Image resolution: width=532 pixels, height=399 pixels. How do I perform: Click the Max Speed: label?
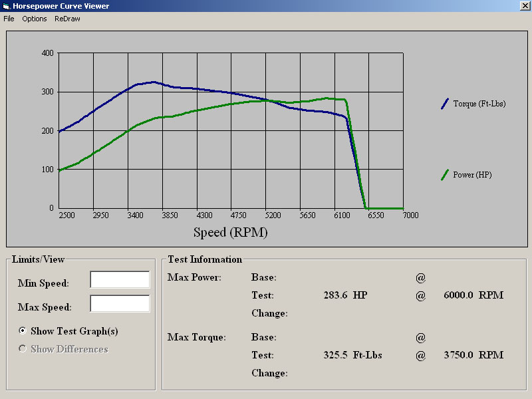45,307
